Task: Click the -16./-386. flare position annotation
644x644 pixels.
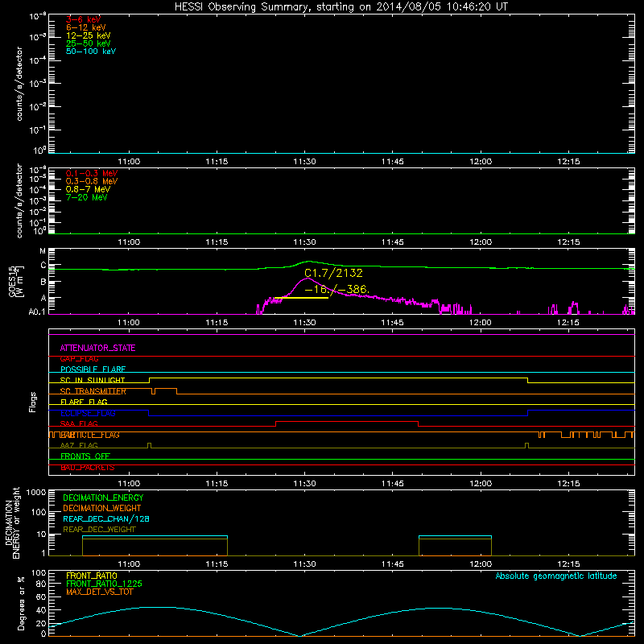Action: [x=337, y=290]
